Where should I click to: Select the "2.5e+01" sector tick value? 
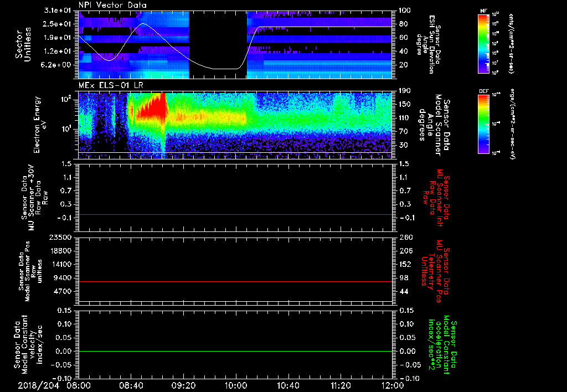pyautogui.click(x=56, y=24)
